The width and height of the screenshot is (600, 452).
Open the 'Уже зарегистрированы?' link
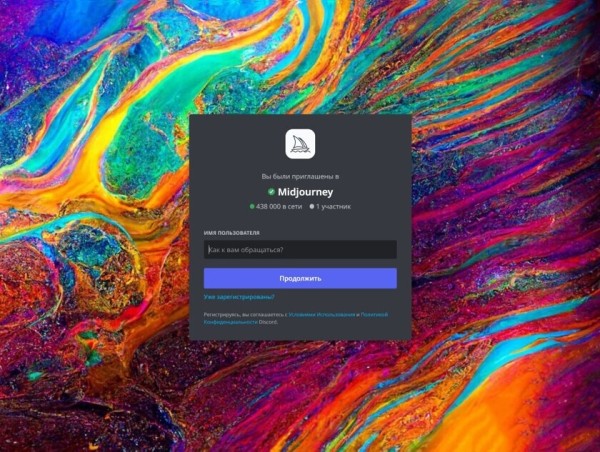point(239,297)
